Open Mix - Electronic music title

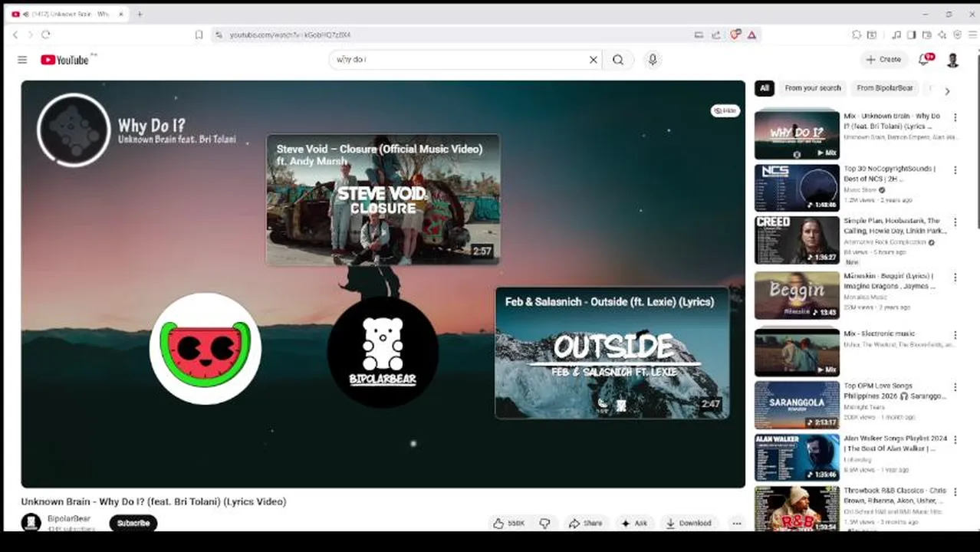coord(879,333)
